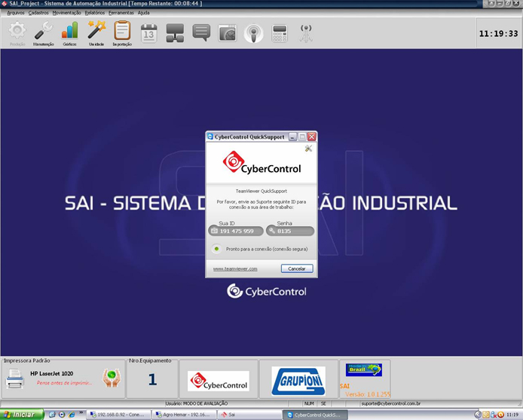Follow the www.teamviewer.com link

(235, 268)
